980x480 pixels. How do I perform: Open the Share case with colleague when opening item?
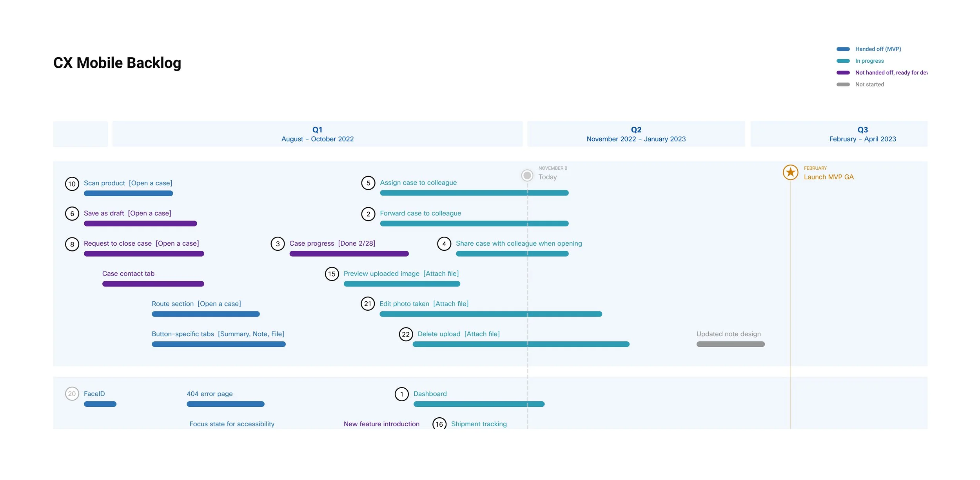519,243
